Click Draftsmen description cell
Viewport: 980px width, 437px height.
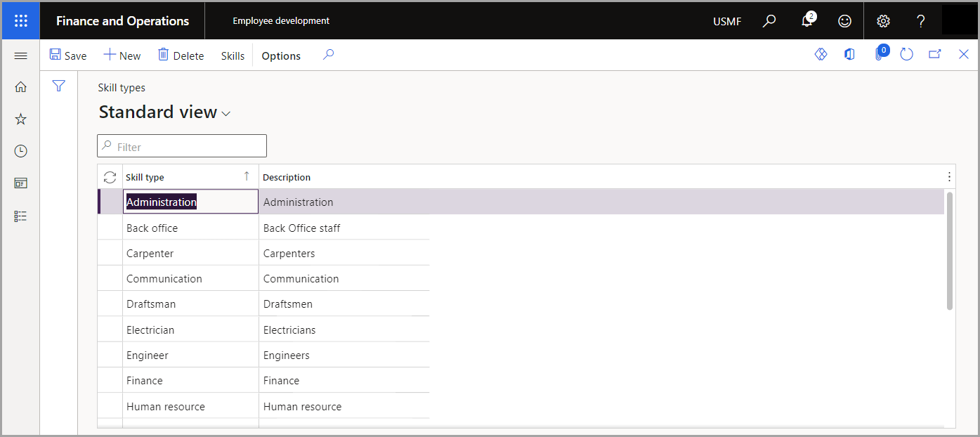[344, 304]
